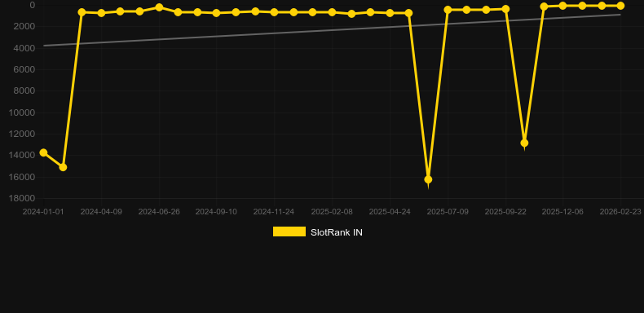Select the dip data point near rank 13000
This screenshot has height=313, width=644.
[524, 143]
